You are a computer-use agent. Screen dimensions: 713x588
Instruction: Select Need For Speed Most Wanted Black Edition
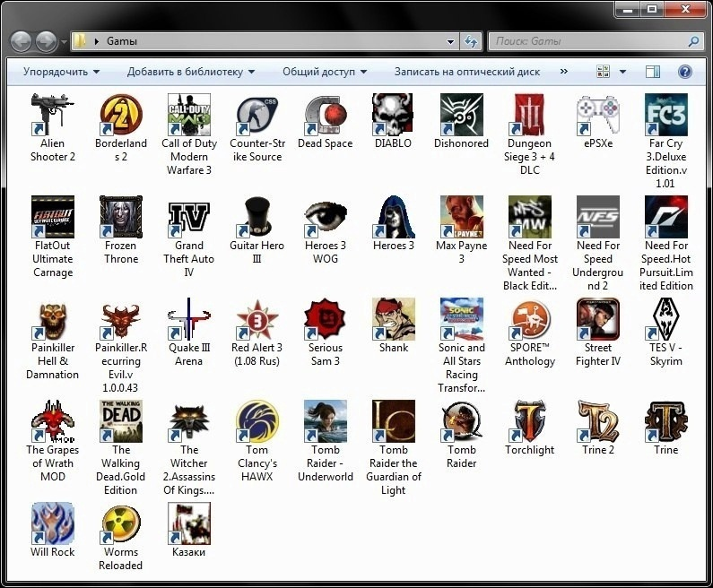point(530,217)
